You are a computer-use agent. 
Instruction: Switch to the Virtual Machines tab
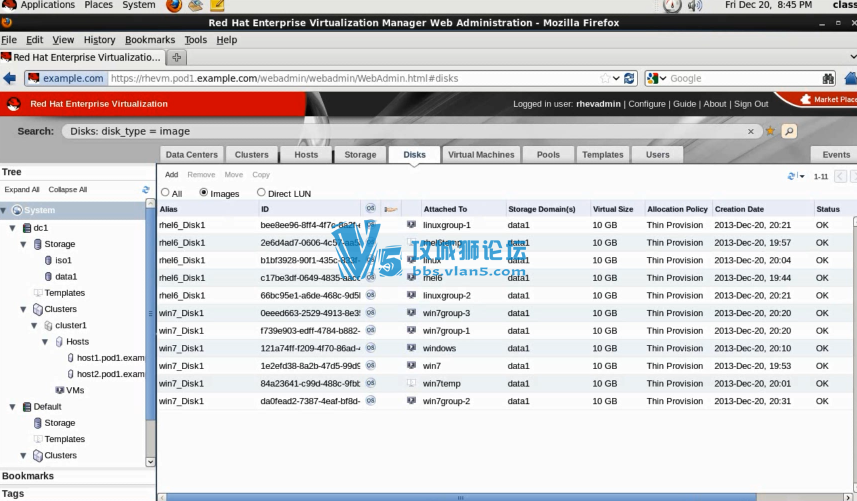(x=481, y=155)
